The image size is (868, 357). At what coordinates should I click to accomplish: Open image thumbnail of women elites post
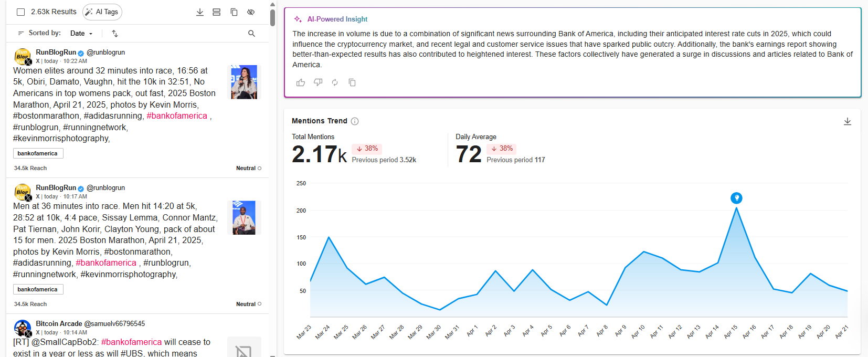(244, 82)
